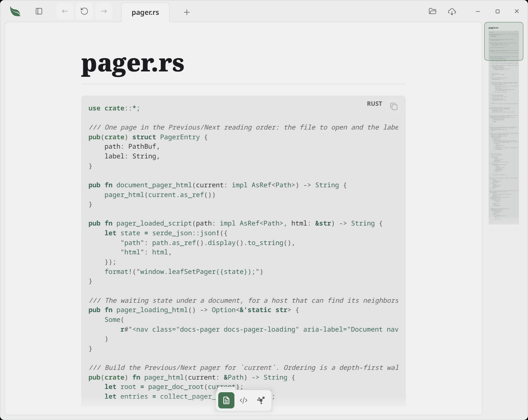Maximize the application window
This screenshot has width=528, height=420.
tap(497, 12)
